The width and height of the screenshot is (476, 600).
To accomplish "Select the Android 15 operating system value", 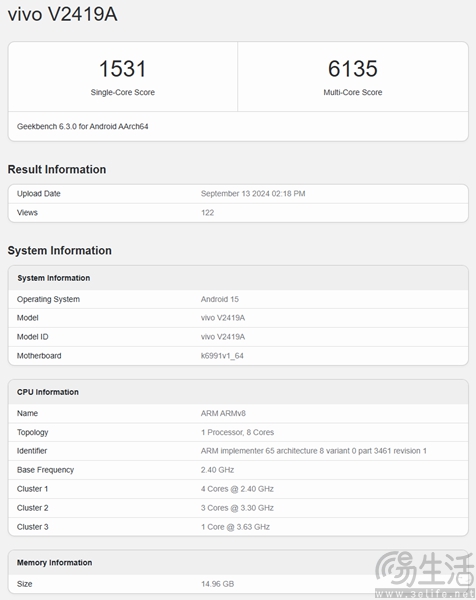I will (220, 299).
